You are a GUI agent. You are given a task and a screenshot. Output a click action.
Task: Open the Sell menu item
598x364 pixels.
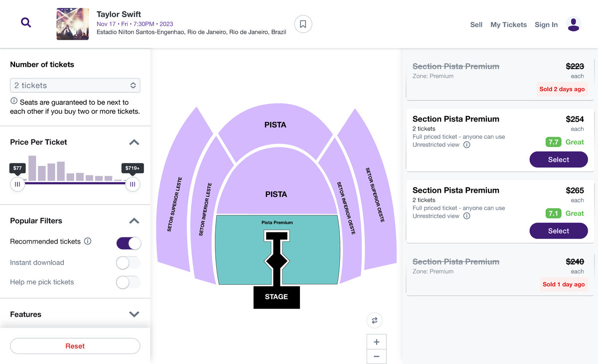(476, 24)
